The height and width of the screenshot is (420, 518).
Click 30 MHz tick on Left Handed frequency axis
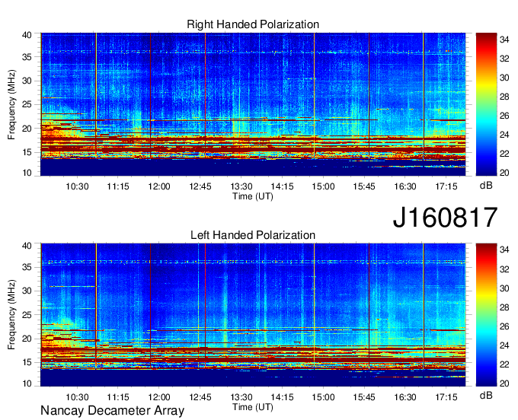(x=27, y=291)
